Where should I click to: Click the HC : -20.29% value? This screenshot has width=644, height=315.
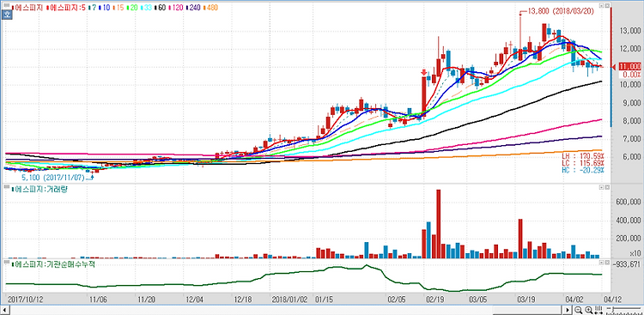pyautogui.click(x=583, y=170)
